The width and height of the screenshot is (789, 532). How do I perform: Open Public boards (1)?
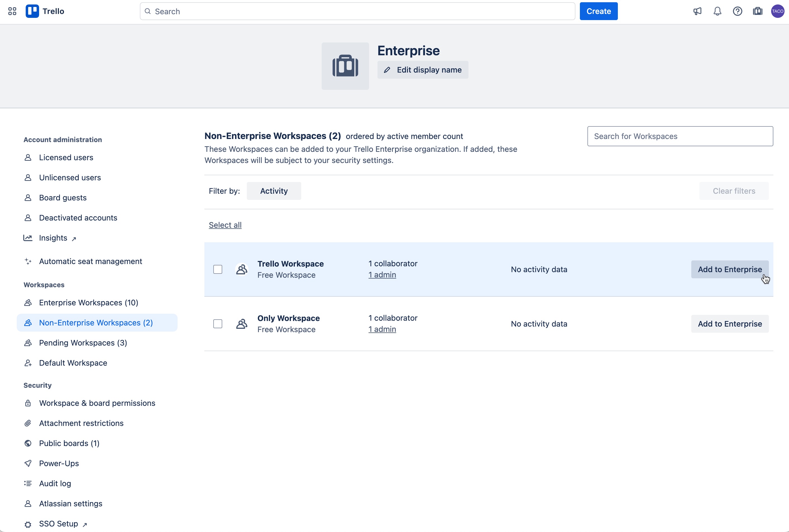point(69,443)
